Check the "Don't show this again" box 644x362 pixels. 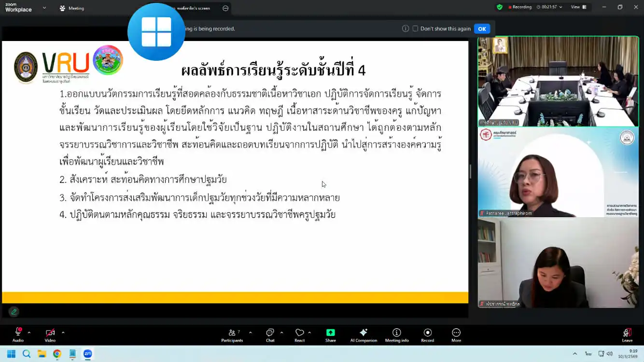point(415,28)
